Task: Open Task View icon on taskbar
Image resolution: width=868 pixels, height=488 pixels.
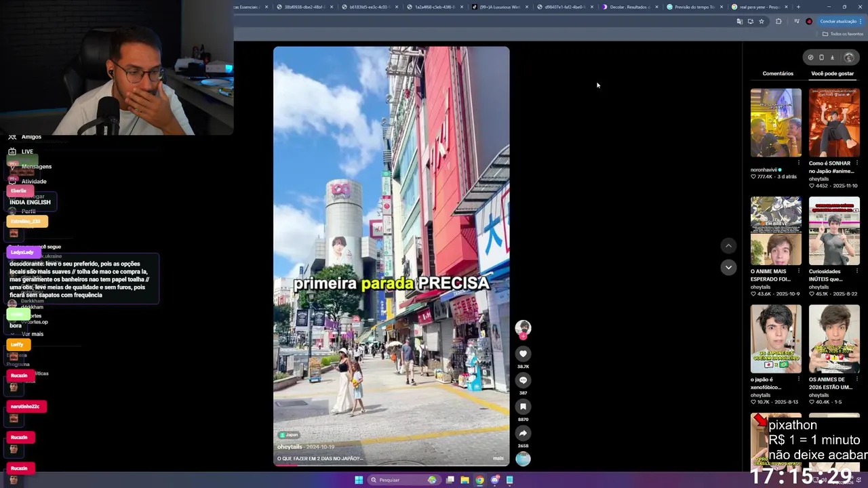Action: tap(450, 480)
